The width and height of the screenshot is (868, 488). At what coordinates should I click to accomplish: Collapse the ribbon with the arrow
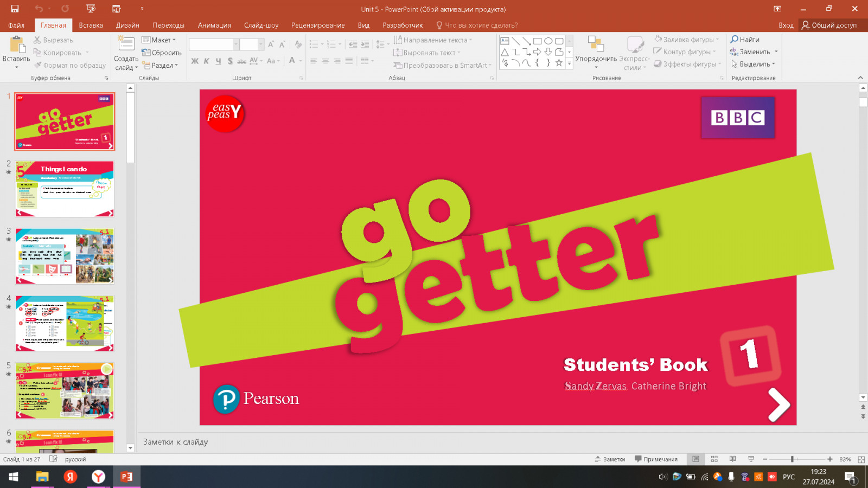click(x=860, y=78)
